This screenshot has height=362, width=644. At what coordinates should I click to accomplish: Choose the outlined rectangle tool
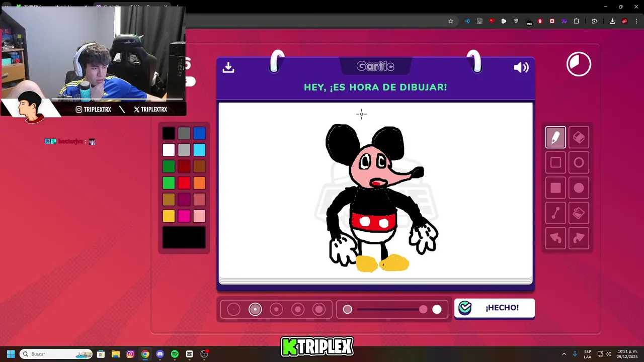click(x=555, y=162)
